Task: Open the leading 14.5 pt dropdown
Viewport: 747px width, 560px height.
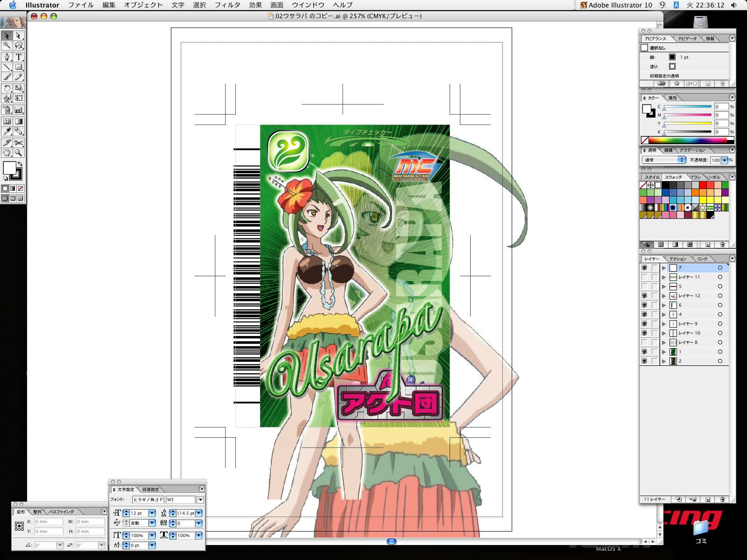Action: tap(199, 513)
